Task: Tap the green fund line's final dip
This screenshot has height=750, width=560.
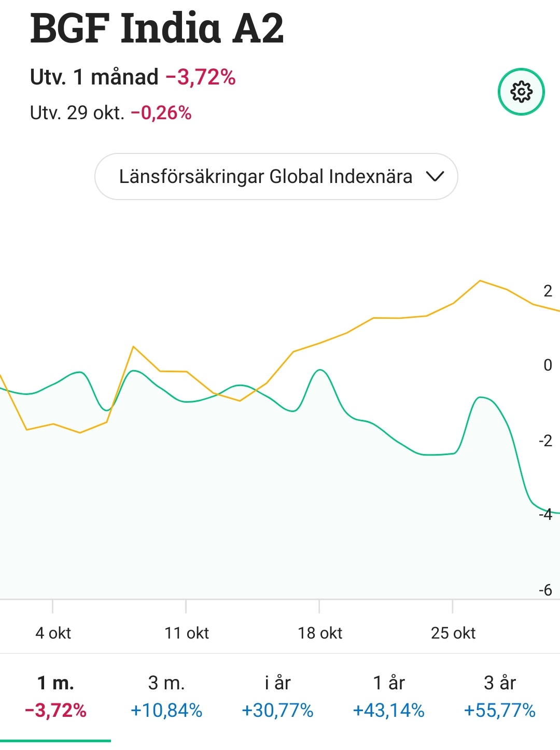Action: click(x=544, y=511)
